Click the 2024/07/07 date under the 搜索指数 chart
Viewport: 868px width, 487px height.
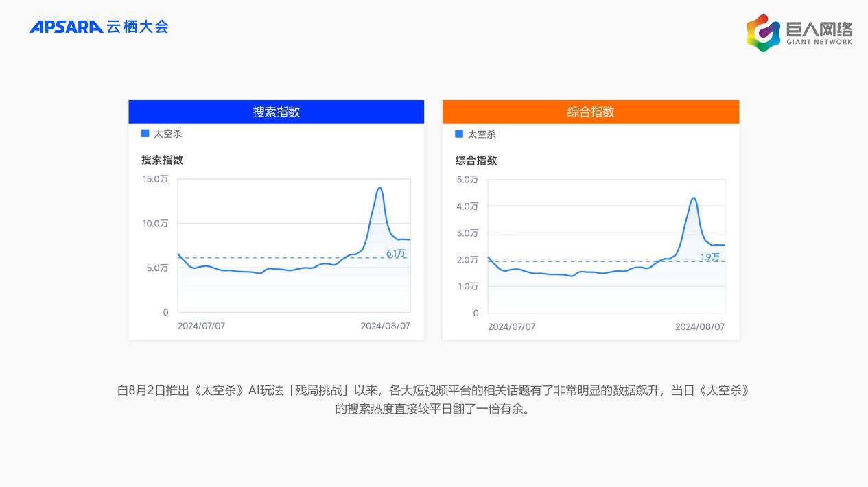coord(201,326)
